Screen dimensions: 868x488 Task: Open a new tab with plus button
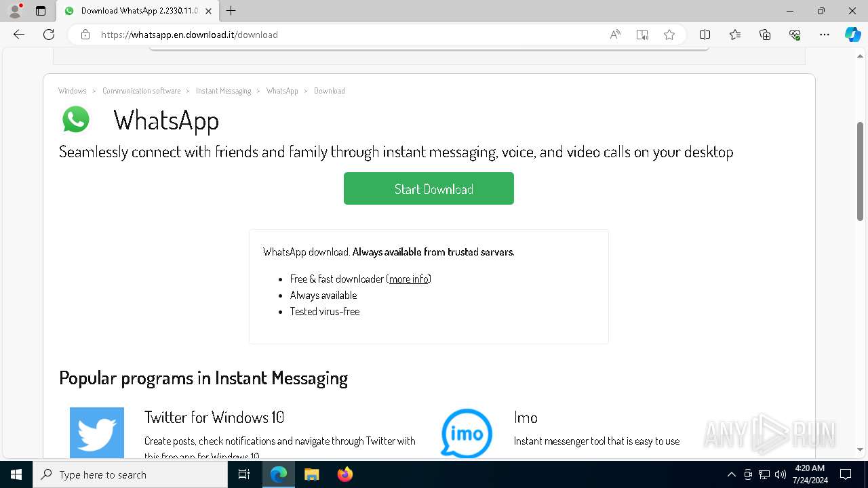[x=231, y=11]
